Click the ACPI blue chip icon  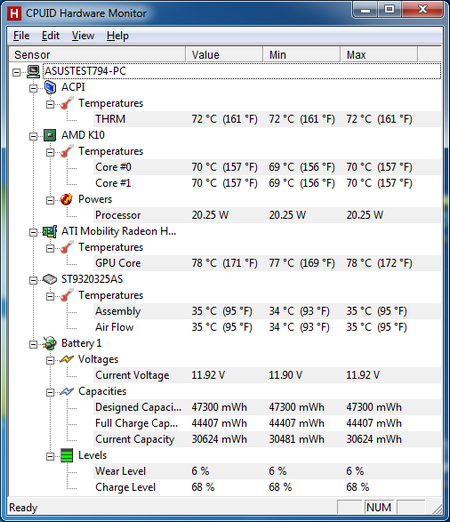click(50, 87)
